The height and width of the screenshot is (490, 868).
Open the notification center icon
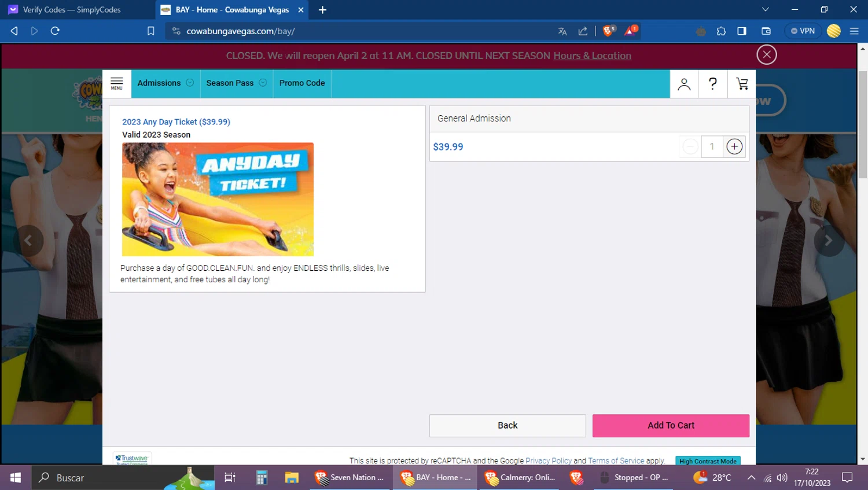click(x=847, y=478)
